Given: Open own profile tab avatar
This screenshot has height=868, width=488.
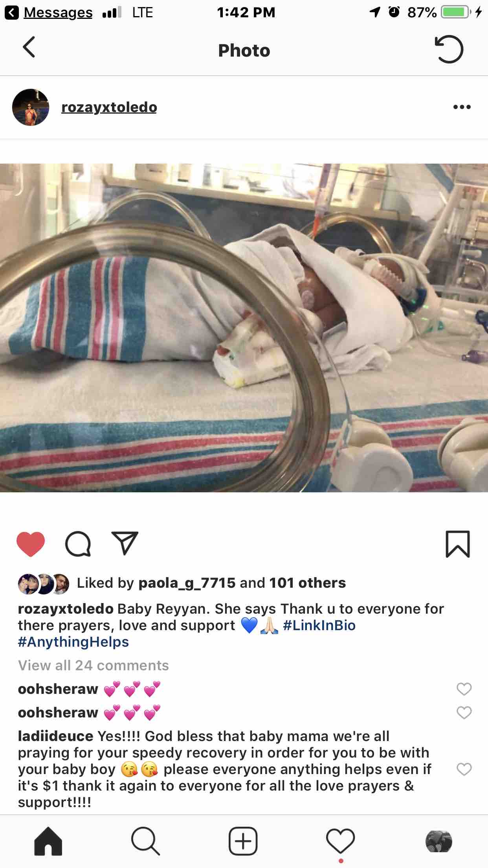Looking at the screenshot, I should coord(439,841).
